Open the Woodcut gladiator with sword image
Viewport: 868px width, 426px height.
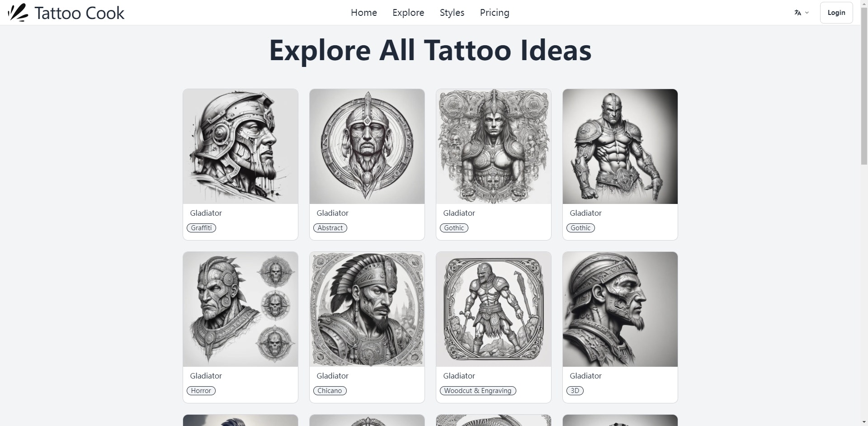(x=494, y=309)
